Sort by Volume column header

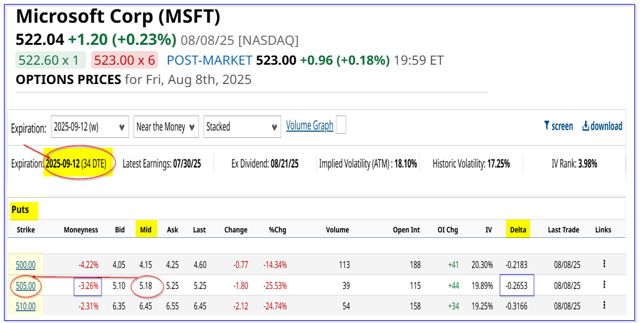pyautogui.click(x=338, y=230)
